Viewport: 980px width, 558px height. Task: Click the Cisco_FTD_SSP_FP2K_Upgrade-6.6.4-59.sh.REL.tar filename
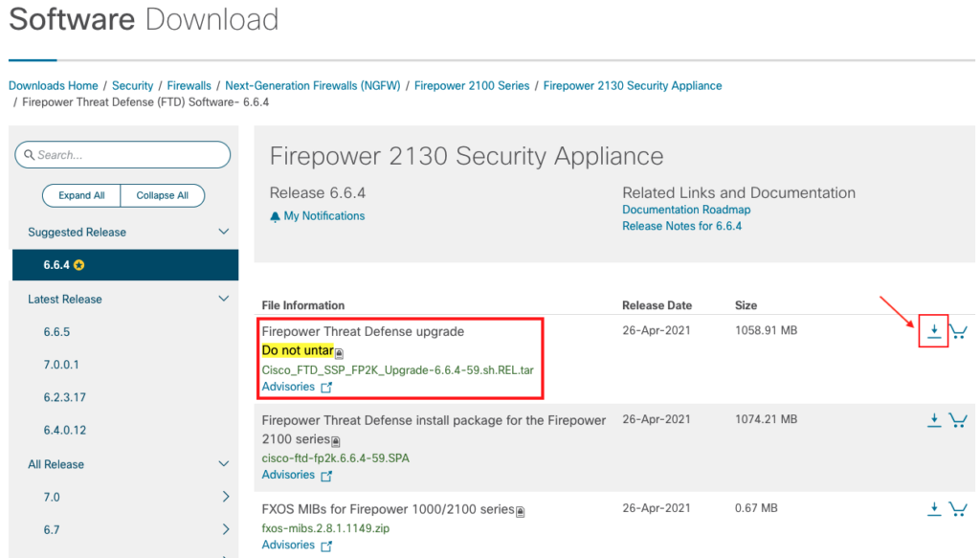pyautogui.click(x=397, y=369)
